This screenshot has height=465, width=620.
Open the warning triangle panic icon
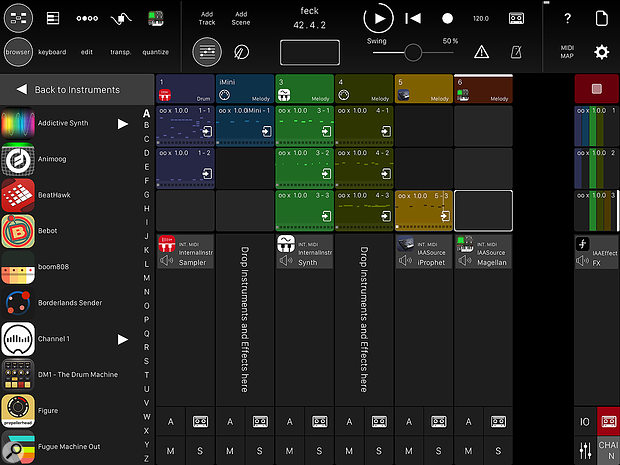tap(481, 52)
